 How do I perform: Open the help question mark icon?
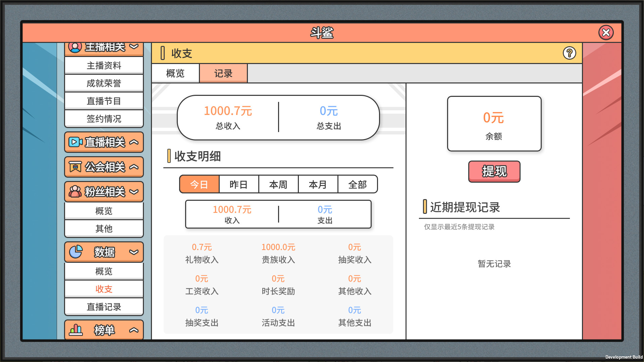click(x=570, y=53)
